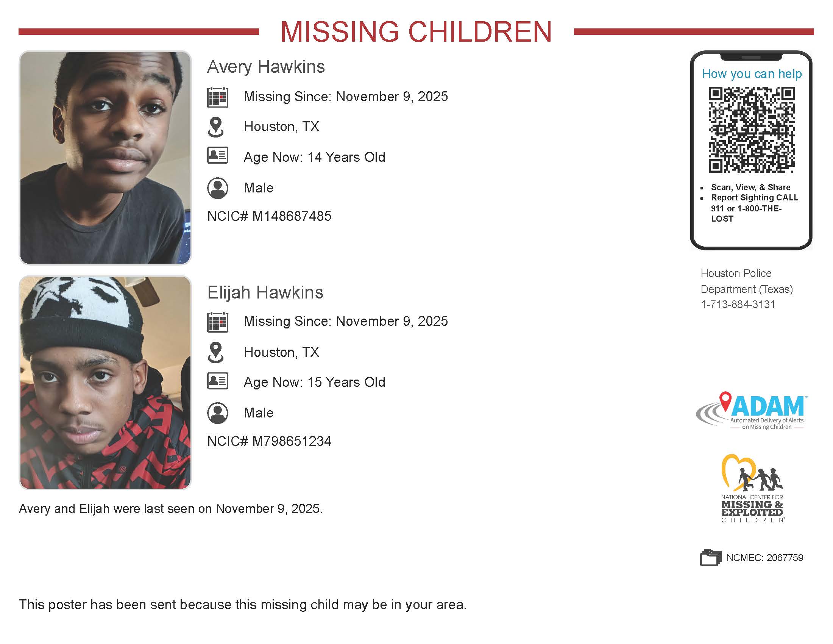Click the location pin icon in Avery's details
Image resolution: width=833 pixels, height=644 pixels.
(x=215, y=127)
